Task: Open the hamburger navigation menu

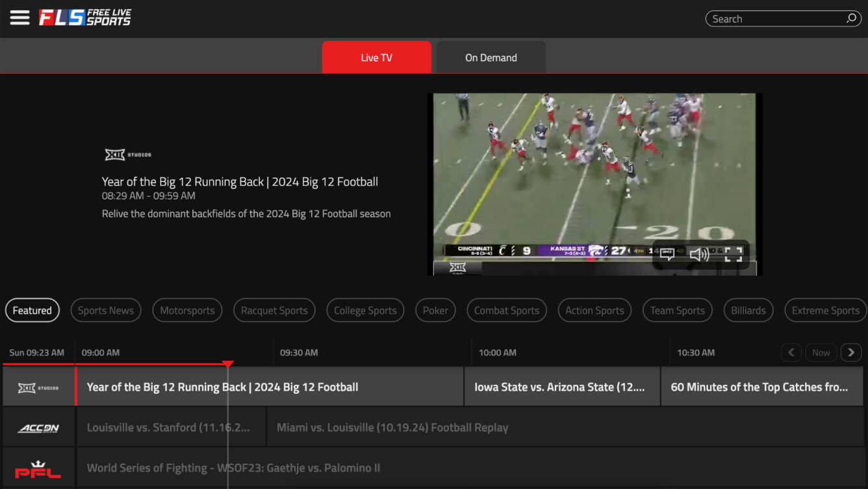Action: pyautogui.click(x=19, y=18)
